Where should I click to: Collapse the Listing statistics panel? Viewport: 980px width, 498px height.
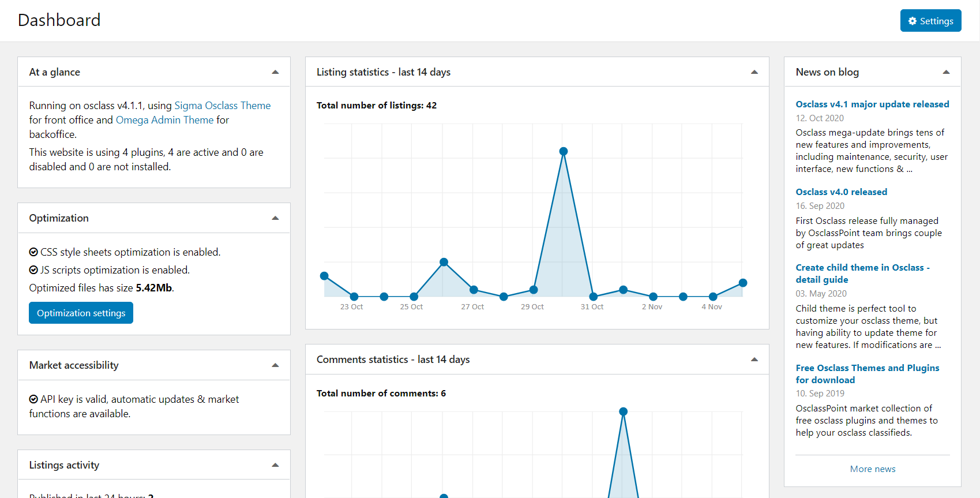tap(754, 72)
